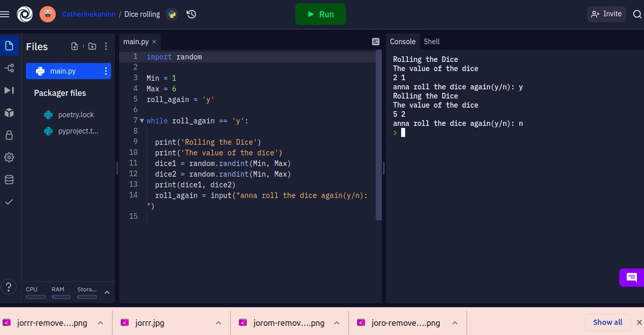Viewport: 644px width, 335px height.
Task: Open the Settings gear icon
Action: point(9,157)
